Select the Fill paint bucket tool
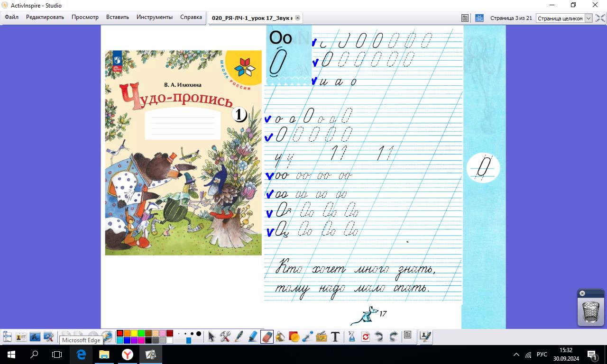The width and height of the screenshot is (607, 364). coord(280,337)
